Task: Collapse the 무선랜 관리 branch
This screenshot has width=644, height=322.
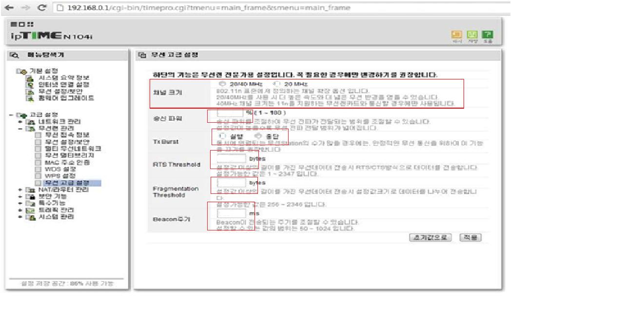Action: coord(20,129)
